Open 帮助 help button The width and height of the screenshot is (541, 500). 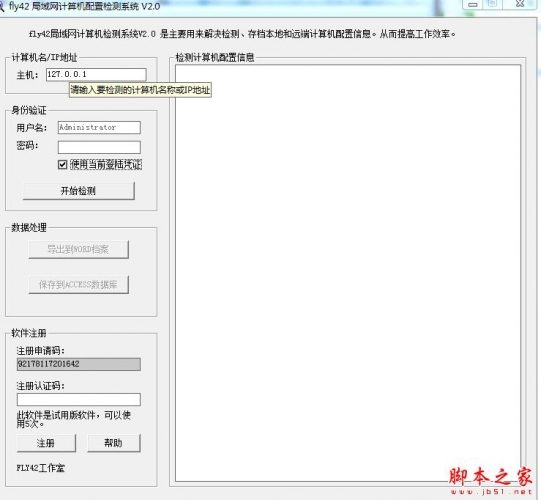(114, 443)
